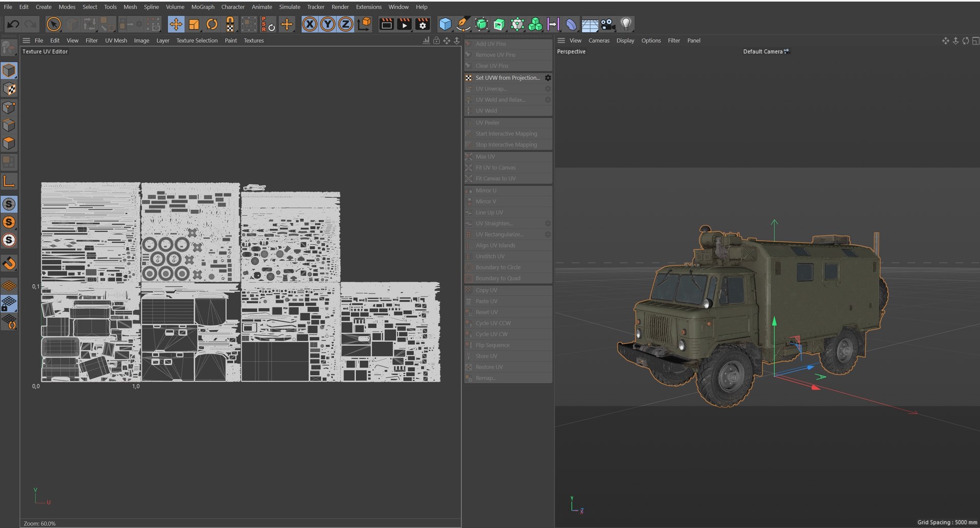This screenshot has height=528, width=980.
Task: Switch to Edges mode
Action: 9,125
